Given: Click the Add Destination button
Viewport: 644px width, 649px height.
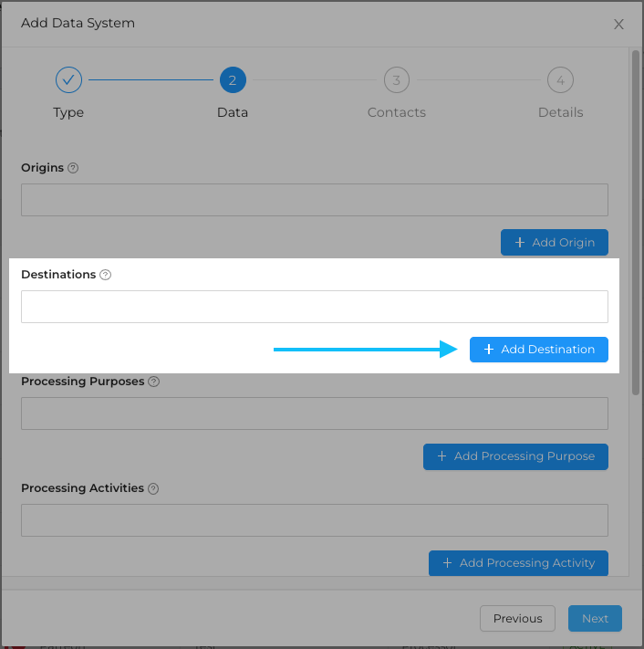Looking at the screenshot, I should click(x=539, y=350).
